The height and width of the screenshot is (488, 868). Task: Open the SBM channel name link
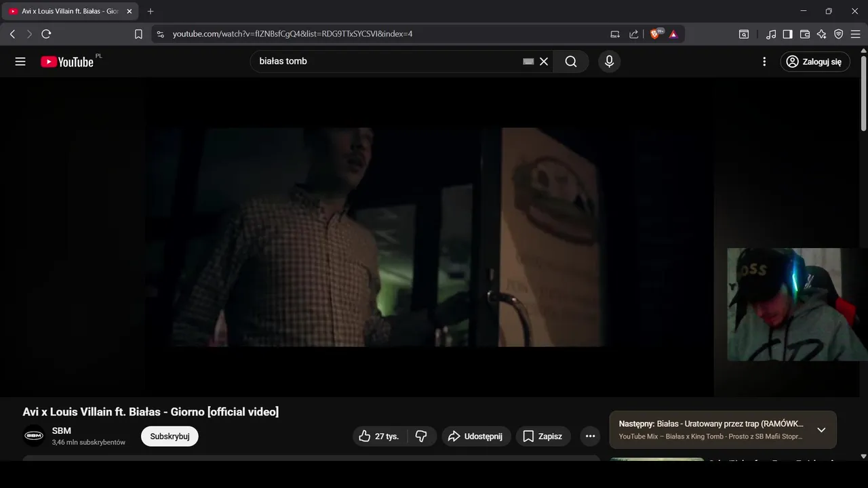(x=62, y=431)
